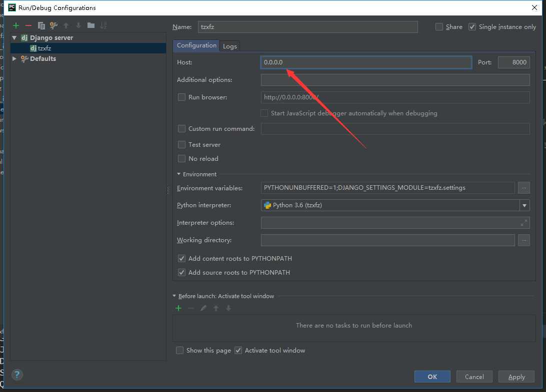Expand the Interpreter options field with its expand icon
Screen dimensions: 546x392
click(x=523, y=223)
